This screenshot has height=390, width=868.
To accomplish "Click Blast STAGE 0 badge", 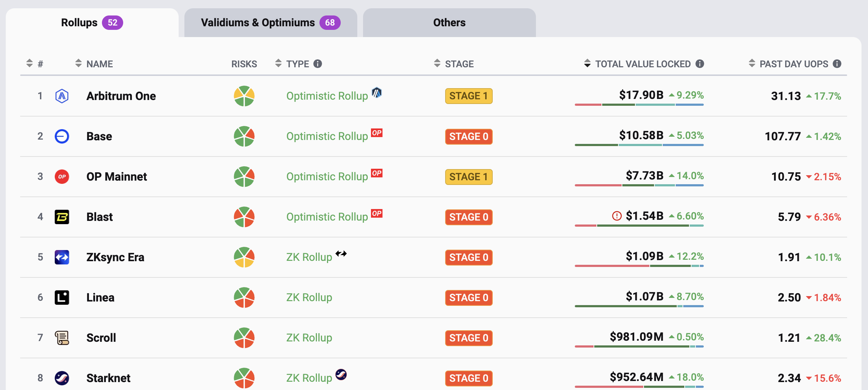I will 469,217.
